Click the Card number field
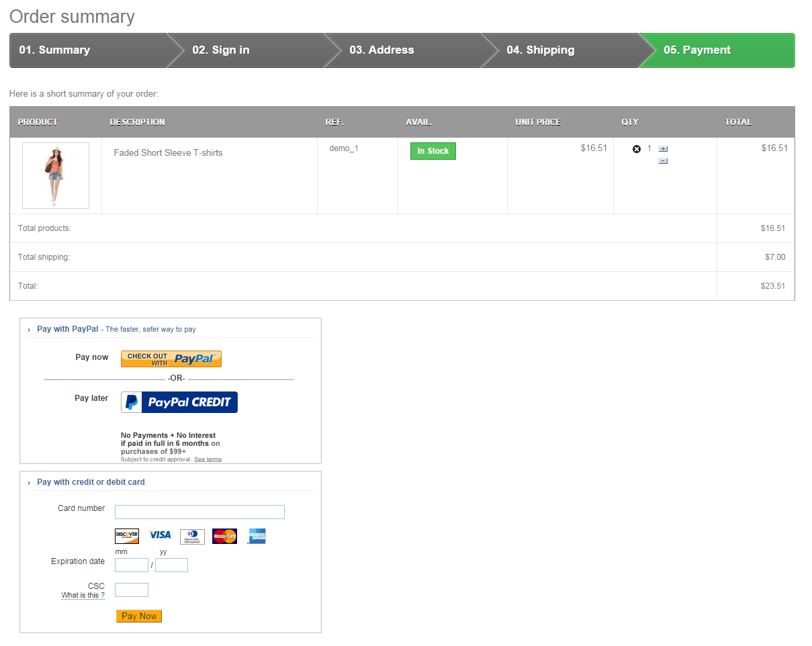 pos(199,512)
